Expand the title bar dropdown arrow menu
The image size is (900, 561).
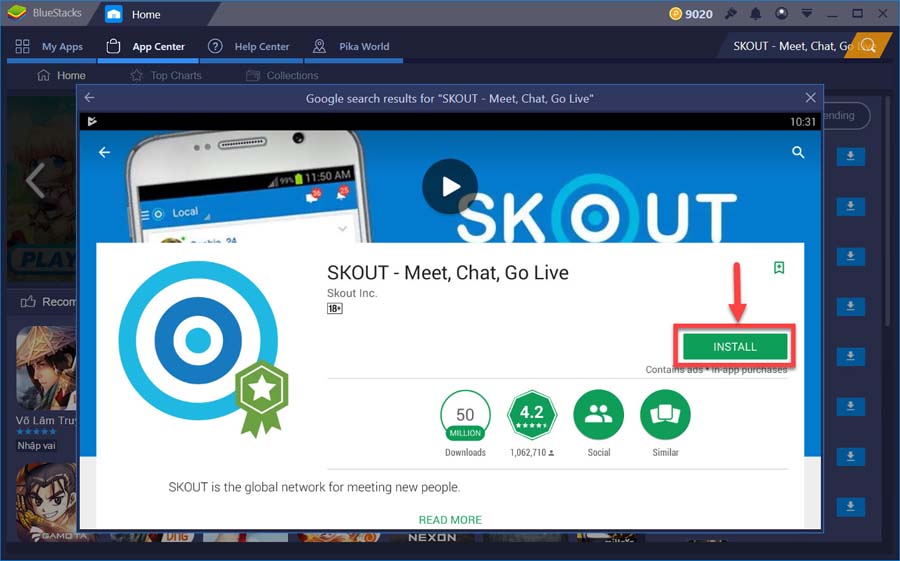click(x=806, y=14)
